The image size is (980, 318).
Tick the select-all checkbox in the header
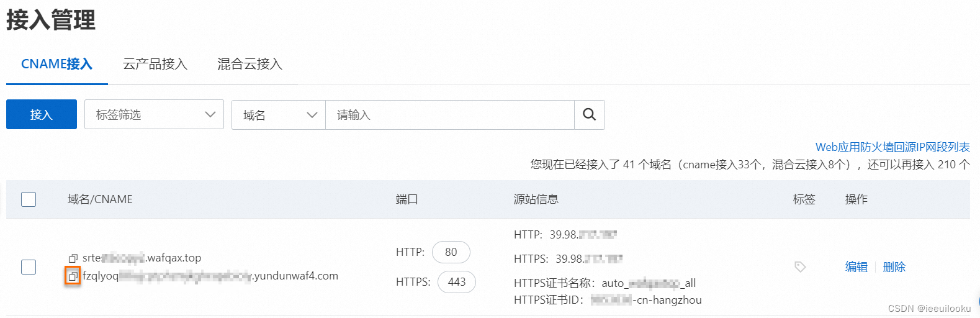pos(29,199)
